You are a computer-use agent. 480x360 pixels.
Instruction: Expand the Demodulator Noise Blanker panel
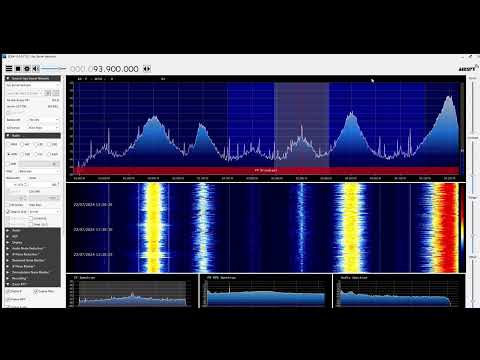(33, 272)
